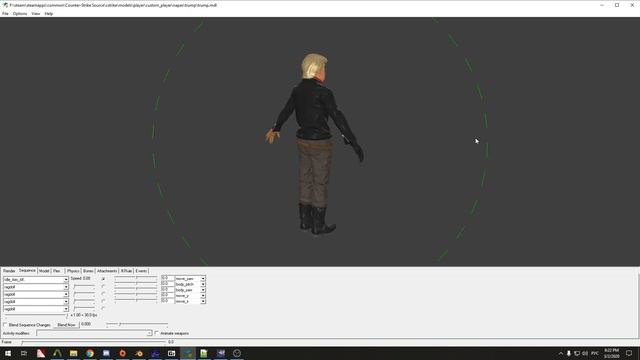The width and height of the screenshot is (640, 360).
Task: Select the third layer radio button
Action: click(103, 294)
